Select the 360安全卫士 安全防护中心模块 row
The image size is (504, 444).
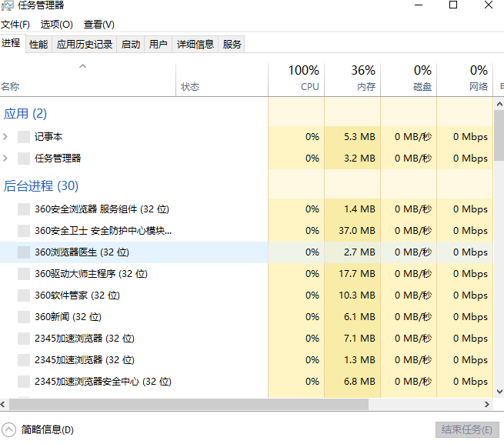pyautogui.click(x=246, y=231)
